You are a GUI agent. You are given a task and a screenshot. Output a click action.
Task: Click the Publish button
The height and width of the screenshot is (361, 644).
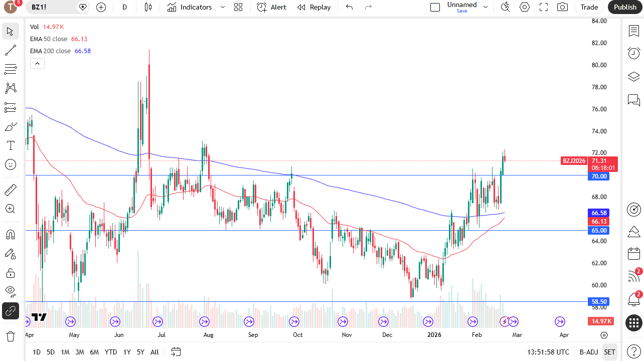625,7
